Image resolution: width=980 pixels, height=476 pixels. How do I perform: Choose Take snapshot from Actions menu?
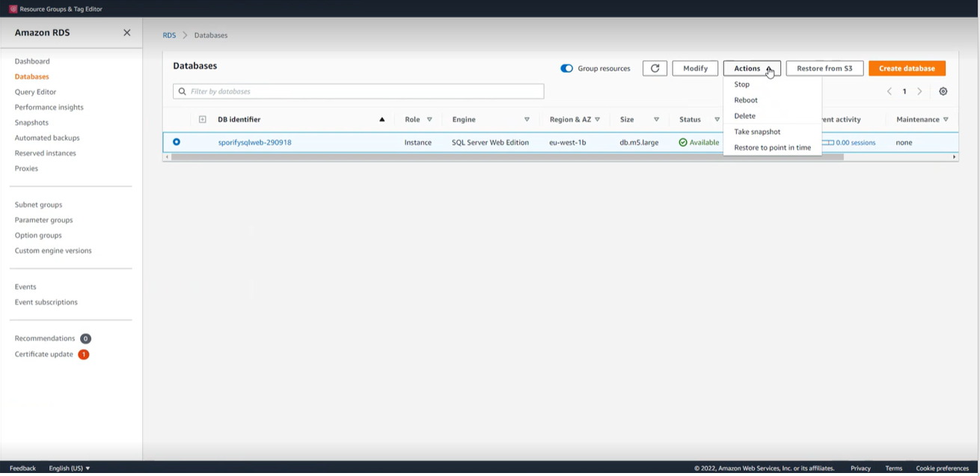click(x=757, y=132)
